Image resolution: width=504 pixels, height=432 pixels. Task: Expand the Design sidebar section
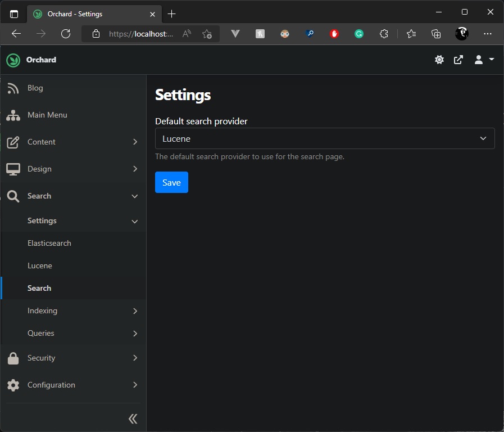click(x=73, y=169)
